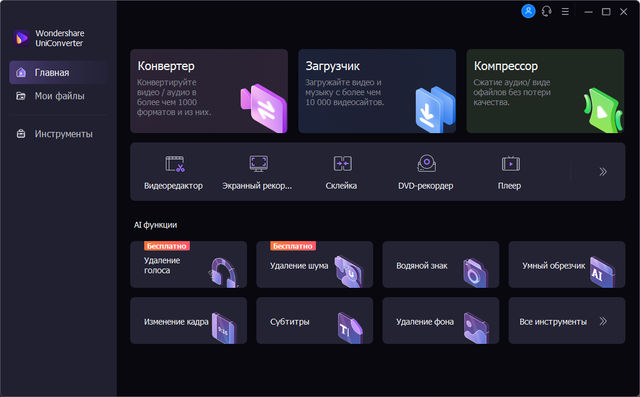This screenshot has height=397, width=640.
Task: Click the headphones icon on Удаление голоса
Action: (x=224, y=272)
